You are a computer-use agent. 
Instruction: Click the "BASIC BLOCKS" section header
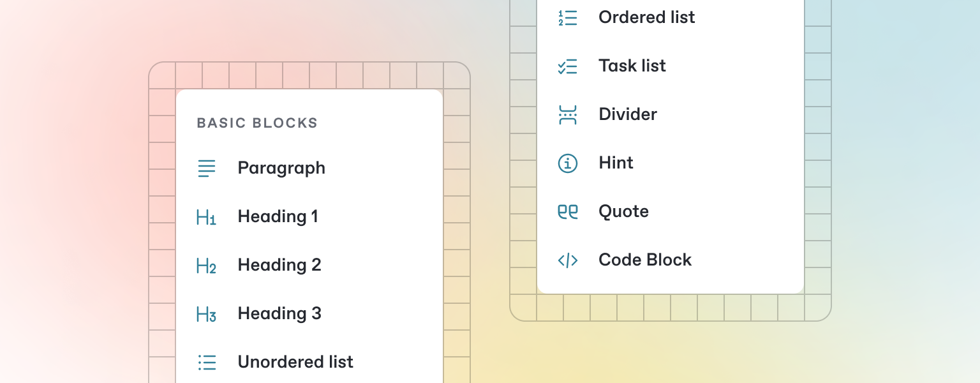click(x=257, y=123)
